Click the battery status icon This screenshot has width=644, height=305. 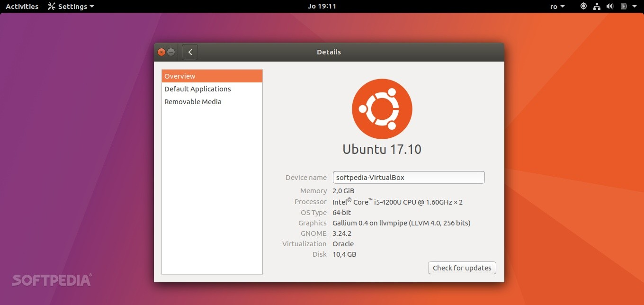(624, 6)
